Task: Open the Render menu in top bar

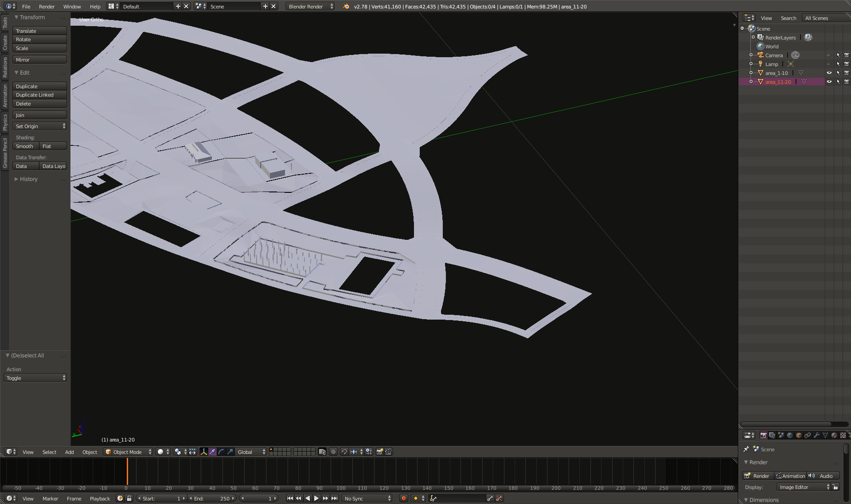Action: 47,7
